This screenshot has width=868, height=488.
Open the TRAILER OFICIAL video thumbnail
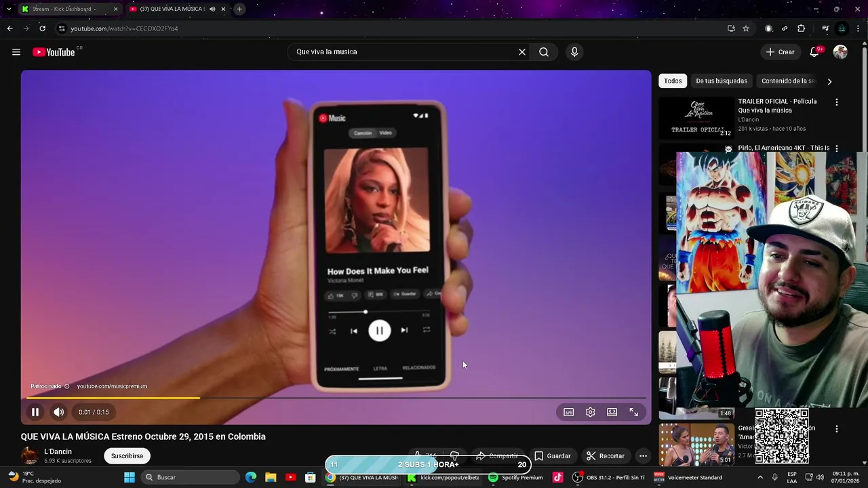(x=696, y=118)
